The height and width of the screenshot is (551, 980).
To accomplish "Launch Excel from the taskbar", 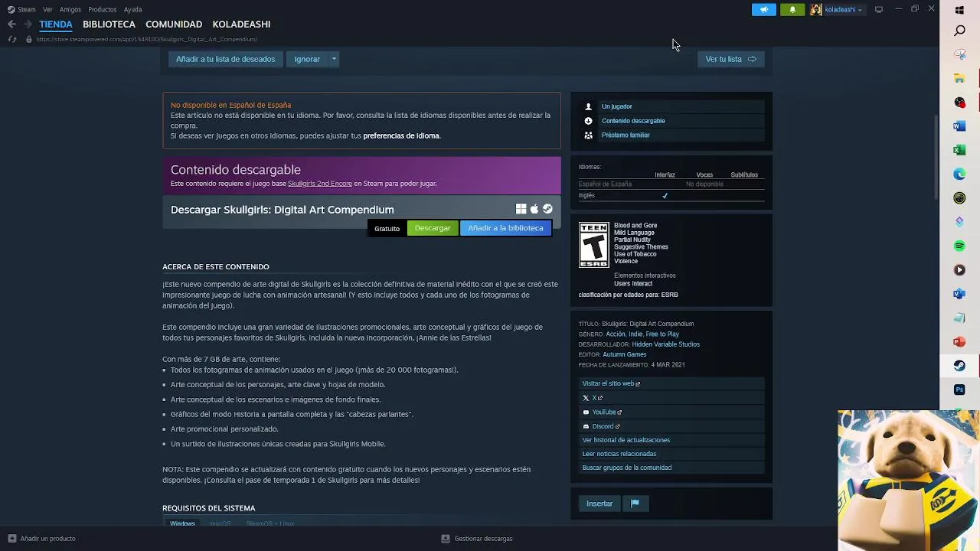I will click(959, 150).
